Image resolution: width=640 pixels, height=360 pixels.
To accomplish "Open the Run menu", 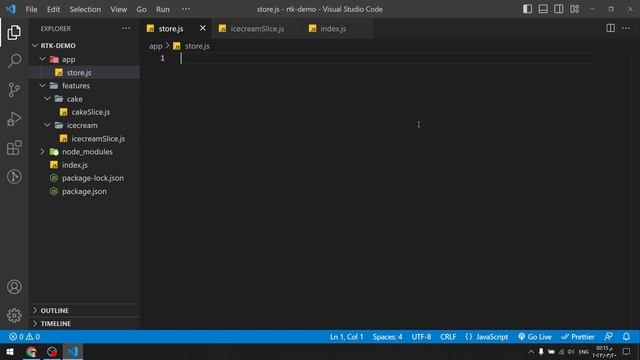I will (162, 9).
